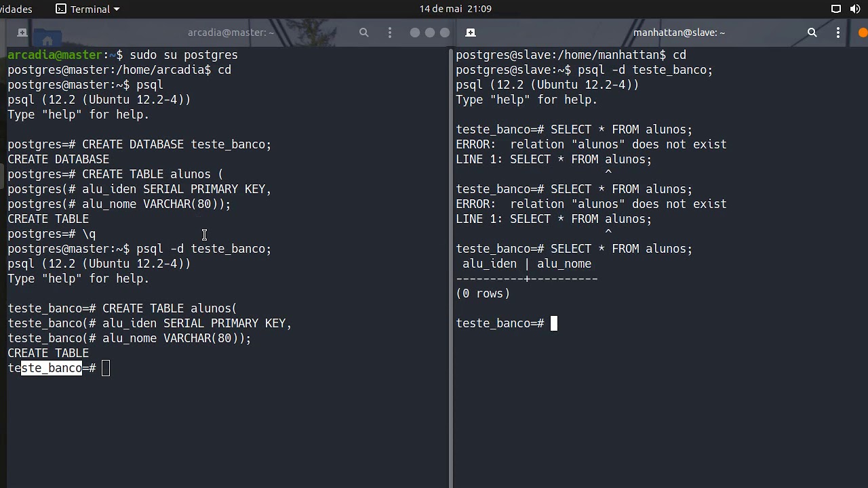
Task: Minimize the arcadia@master terminal window
Action: 415,33
